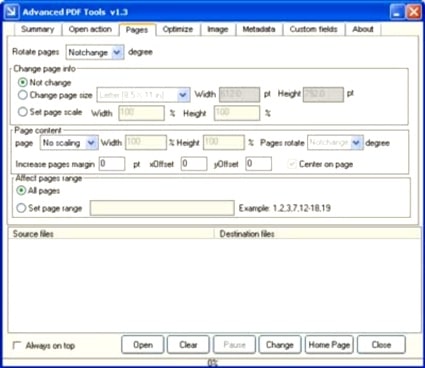
Task: Click the xOffset input field
Action: 194,164
